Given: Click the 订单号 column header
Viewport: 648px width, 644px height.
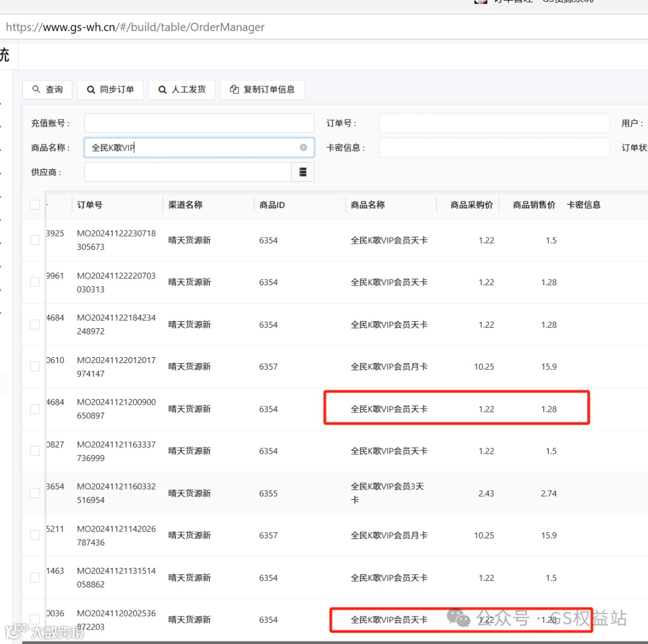Looking at the screenshot, I should tap(89, 205).
